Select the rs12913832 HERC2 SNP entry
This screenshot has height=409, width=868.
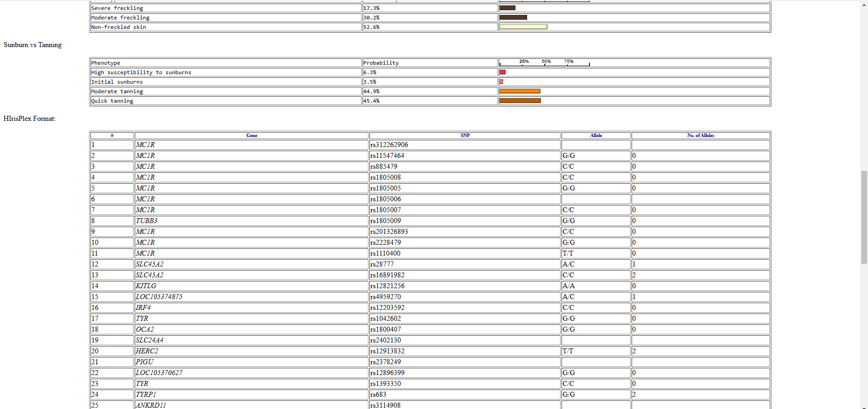pyautogui.click(x=388, y=351)
